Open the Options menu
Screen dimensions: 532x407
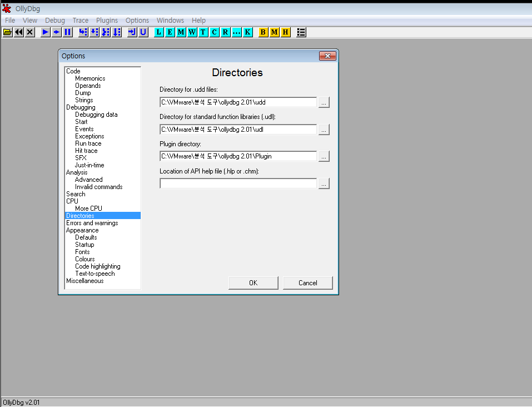[x=137, y=21]
